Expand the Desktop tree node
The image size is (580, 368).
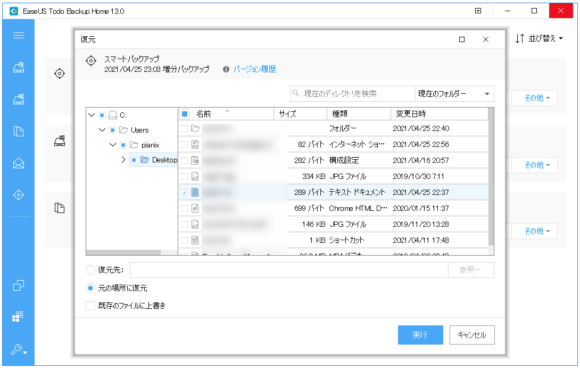click(x=124, y=160)
